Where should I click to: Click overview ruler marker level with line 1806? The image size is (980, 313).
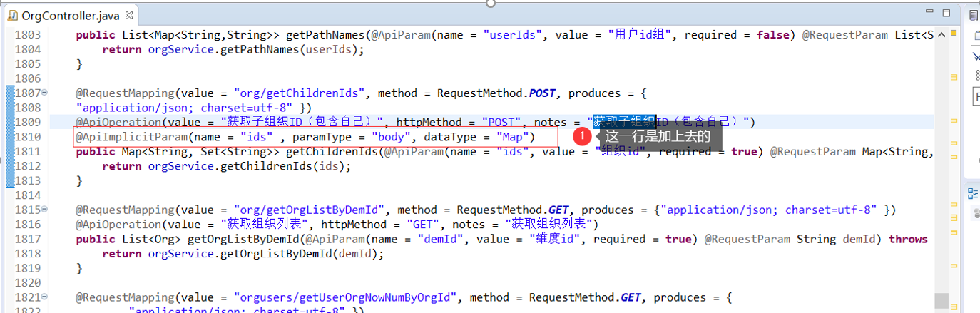pyautogui.click(x=954, y=77)
